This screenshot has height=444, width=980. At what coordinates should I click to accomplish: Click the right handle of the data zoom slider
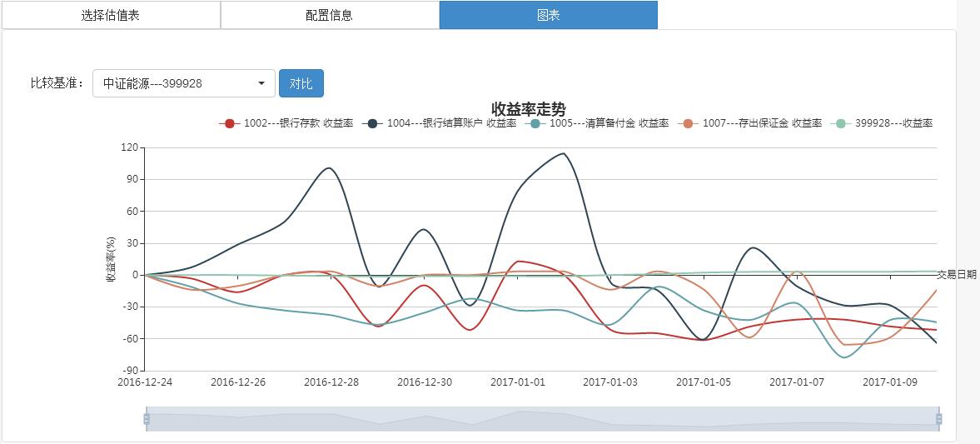[x=938, y=419]
